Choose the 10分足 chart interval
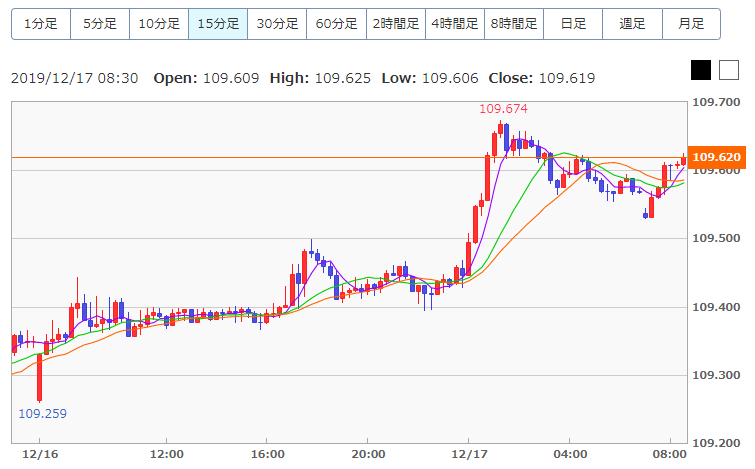Image resolution: width=755 pixels, height=469 pixels. tap(159, 24)
